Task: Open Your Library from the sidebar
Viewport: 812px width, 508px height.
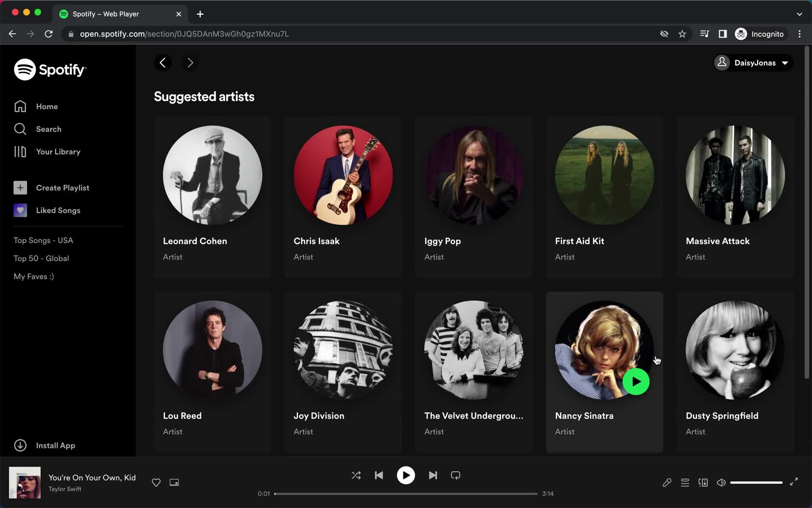Action: coord(47,152)
